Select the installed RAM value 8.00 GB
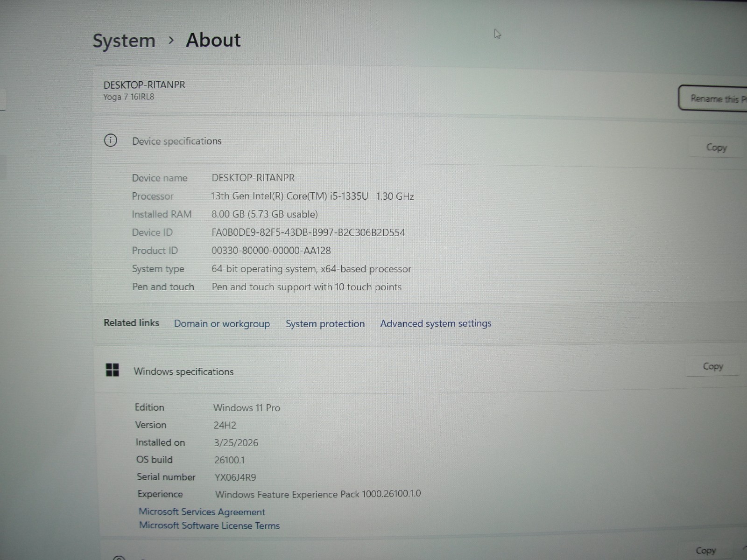747x560 pixels. 264,214
